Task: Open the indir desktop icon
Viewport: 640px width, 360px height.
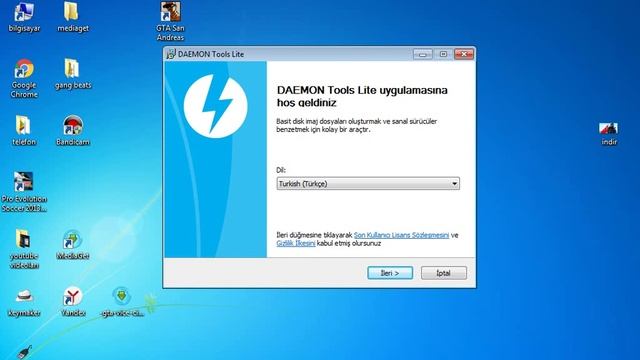Action: (609, 133)
